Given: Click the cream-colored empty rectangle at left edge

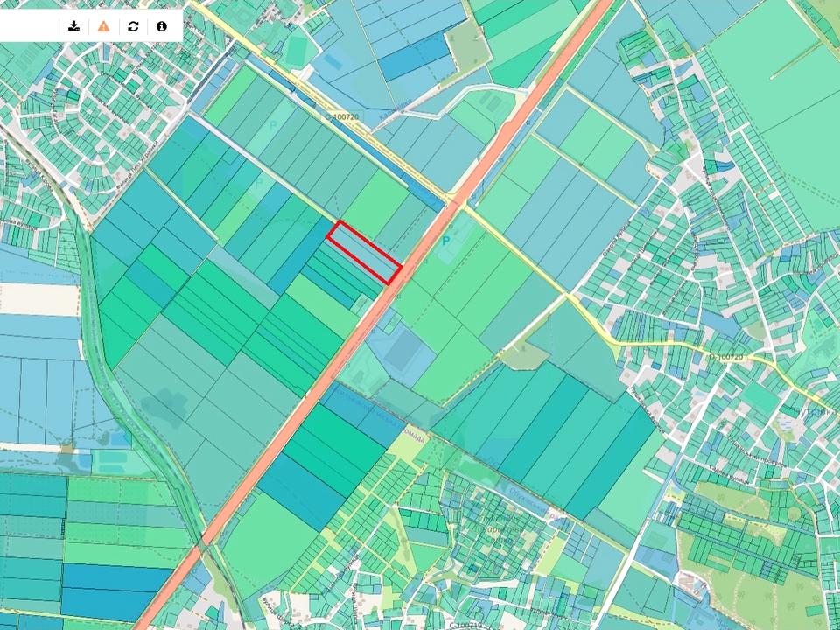Looking at the screenshot, I should [x=38, y=299].
